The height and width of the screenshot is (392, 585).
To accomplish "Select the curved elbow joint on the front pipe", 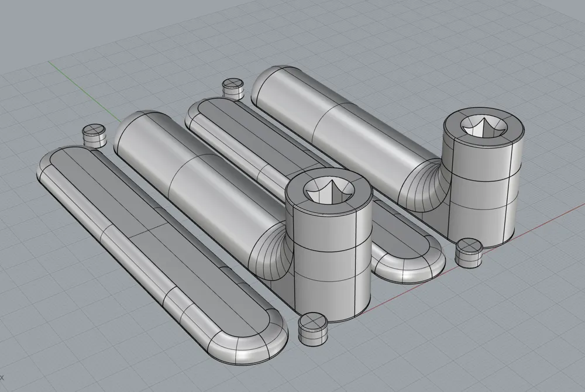I will (x=270, y=252).
